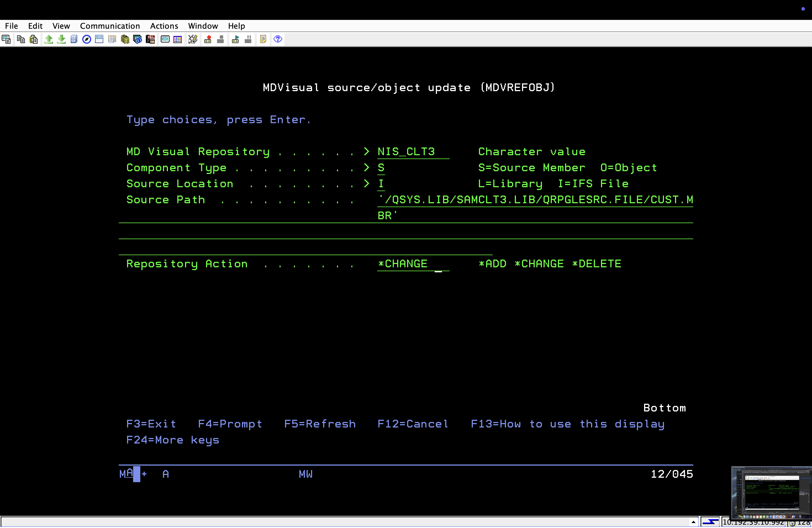Image resolution: width=812 pixels, height=528 pixels.
Task: Click the olive green box icon
Action: click(125, 39)
